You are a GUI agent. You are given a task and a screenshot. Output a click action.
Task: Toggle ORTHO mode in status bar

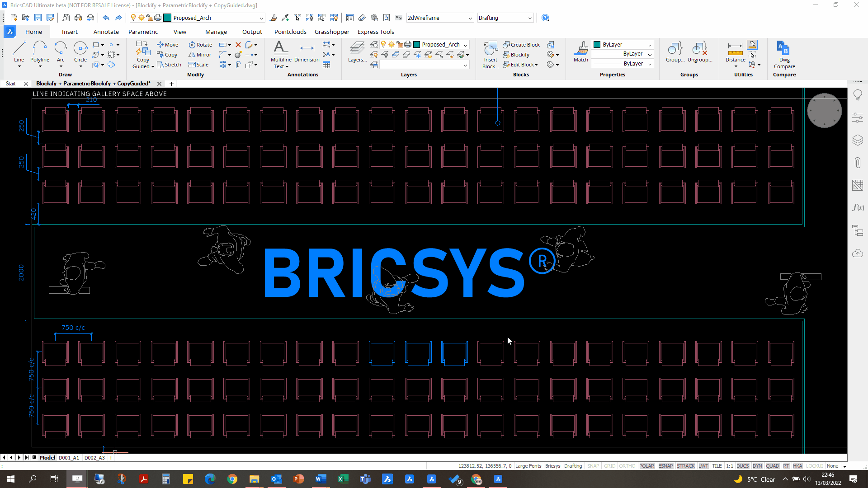click(x=626, y=466)
